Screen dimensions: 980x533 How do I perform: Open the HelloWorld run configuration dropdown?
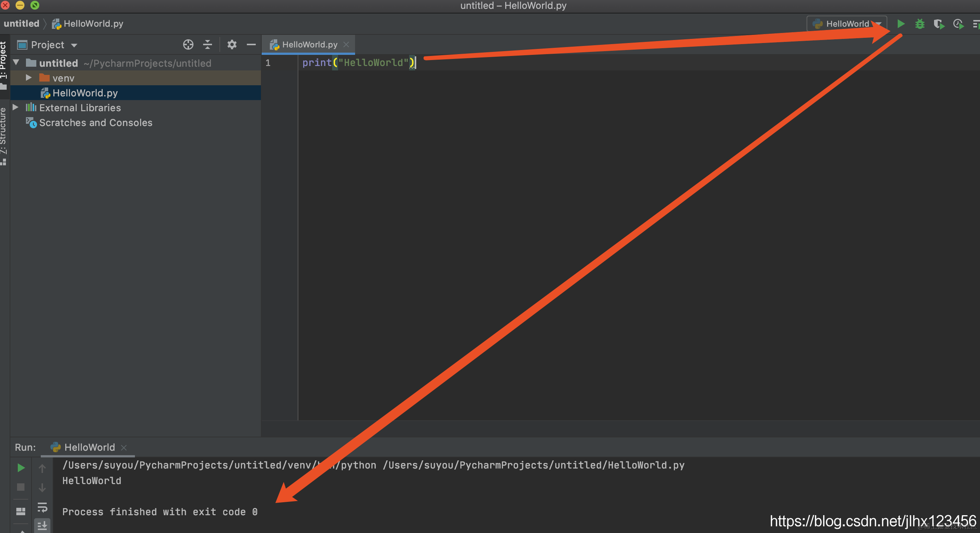tap(847, 24)
